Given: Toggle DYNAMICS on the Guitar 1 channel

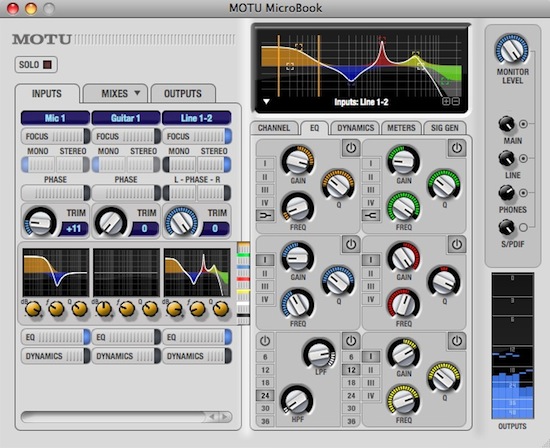Looking at the screenshot, I should click(126, 356).
